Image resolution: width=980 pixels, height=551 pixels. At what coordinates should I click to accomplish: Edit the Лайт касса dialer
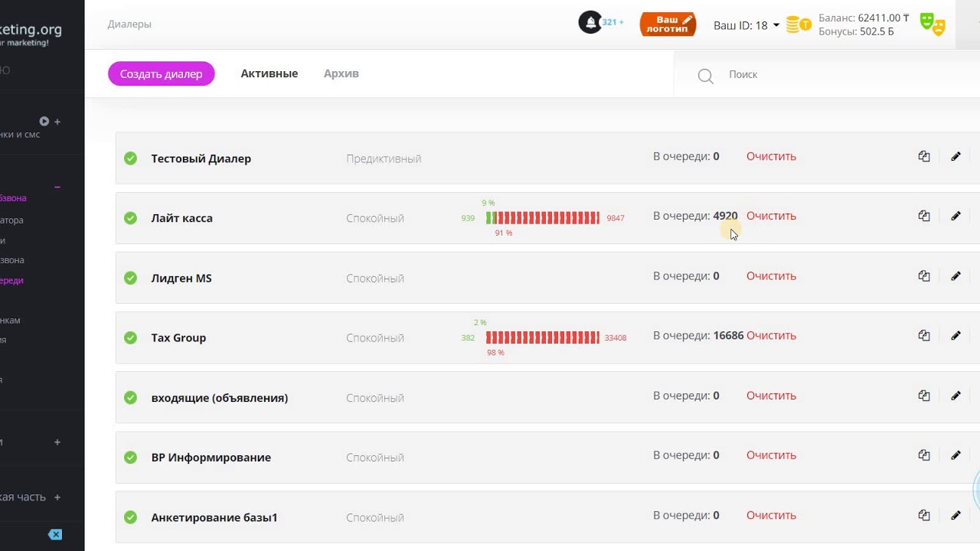click(x=955, y=216)
